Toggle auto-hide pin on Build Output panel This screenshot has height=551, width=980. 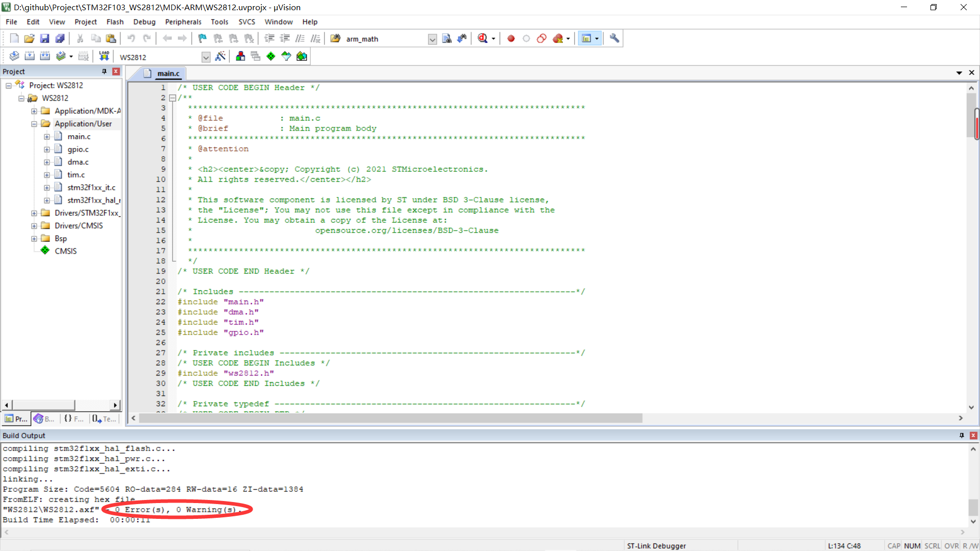[x=962, y=435]
